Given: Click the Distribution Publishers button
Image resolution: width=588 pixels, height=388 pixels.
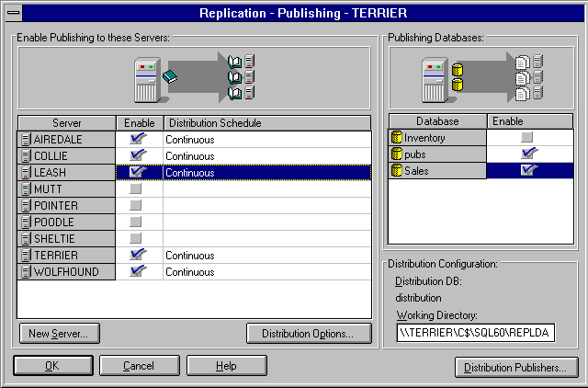Looking at the screenshot, I should [x=515, y=368].
